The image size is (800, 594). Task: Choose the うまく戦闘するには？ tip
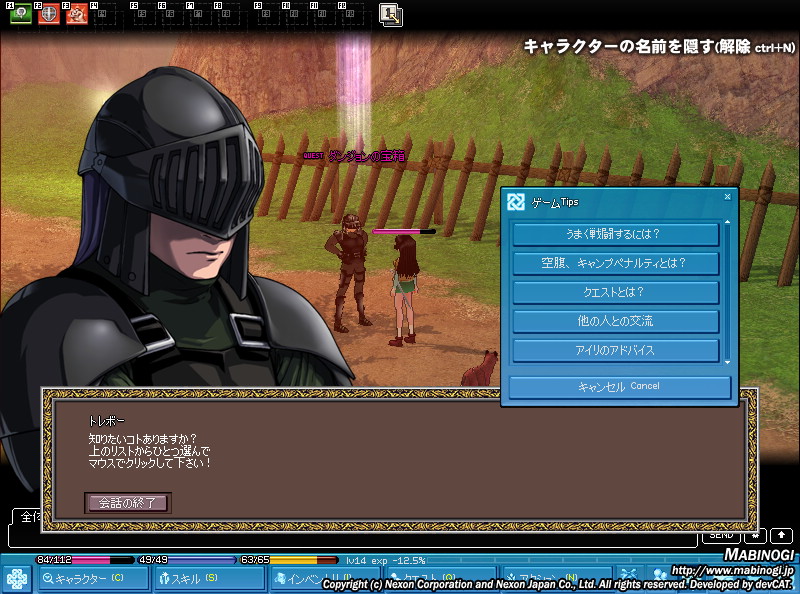[616, 234]
